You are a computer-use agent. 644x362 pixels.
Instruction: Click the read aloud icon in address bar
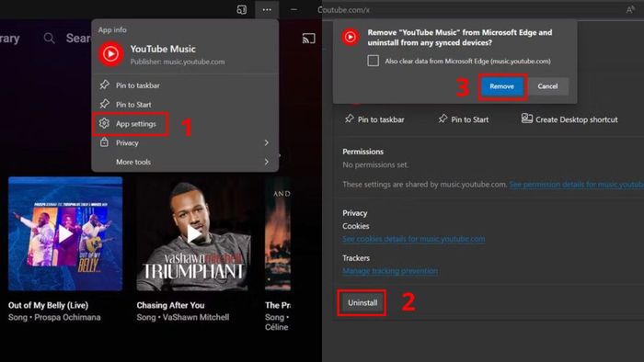[x=630, y=10]
